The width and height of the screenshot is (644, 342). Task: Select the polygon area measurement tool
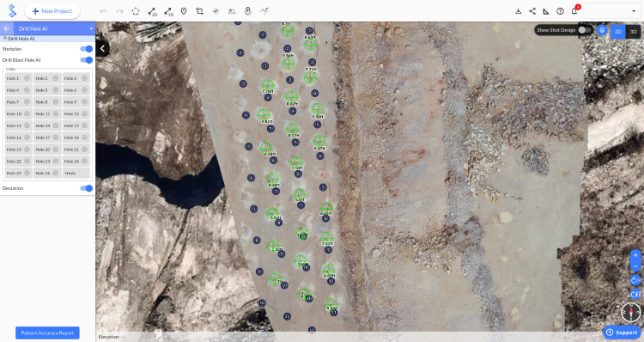pos(136,11)
